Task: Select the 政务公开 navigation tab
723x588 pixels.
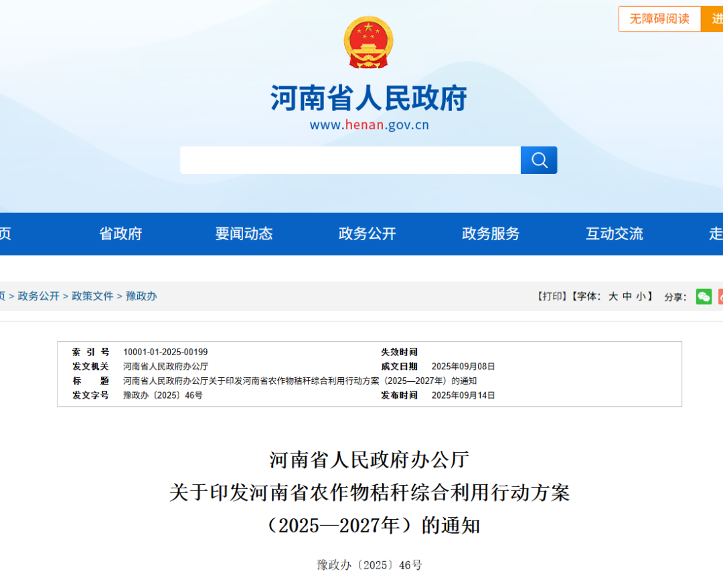Action: 367,233
